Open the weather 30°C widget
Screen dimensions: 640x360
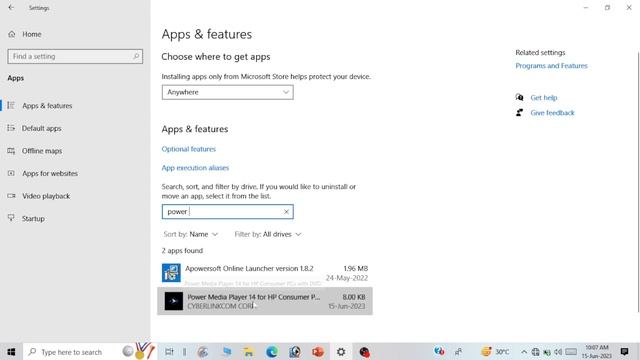(495, 351)
